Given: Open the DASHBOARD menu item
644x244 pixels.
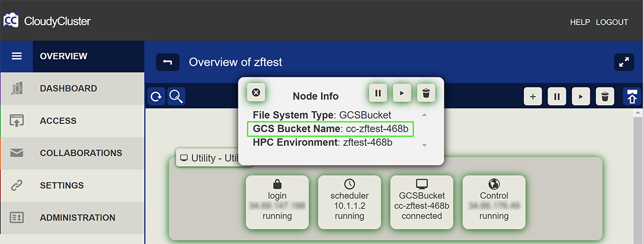Looking at the screenshot, I should pyautogui.click(x=72, y=89).
